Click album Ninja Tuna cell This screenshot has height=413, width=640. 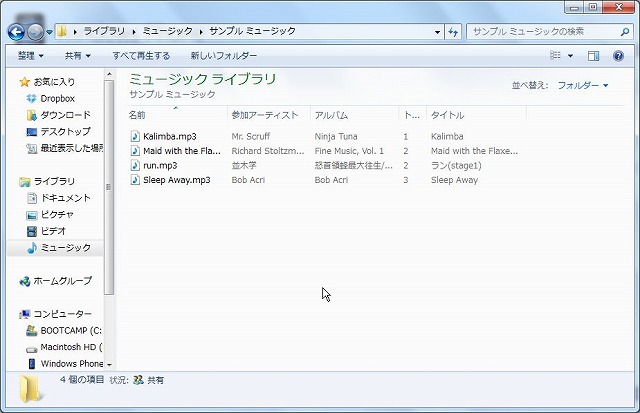point(336,136)
